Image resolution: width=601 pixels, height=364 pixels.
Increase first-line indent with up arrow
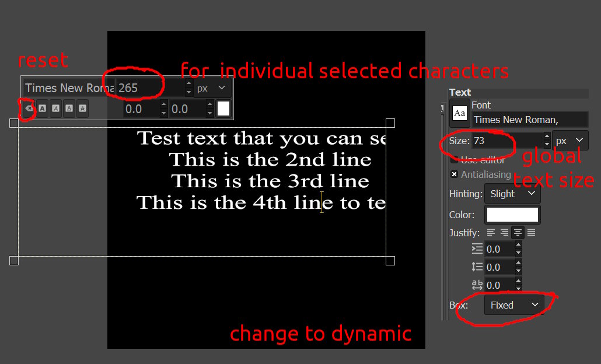518,245
